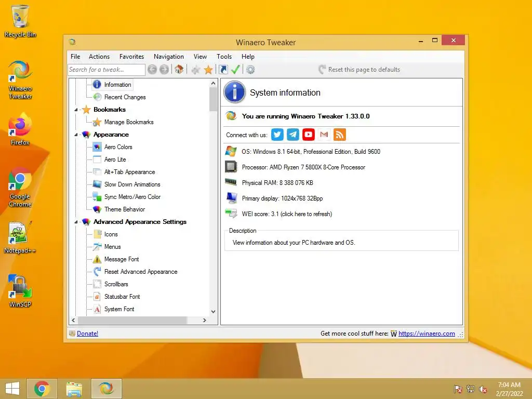Image resolution: width=532 pixels, height=399 pixels.
Task: Open the File menu
Action: point(75,57)
